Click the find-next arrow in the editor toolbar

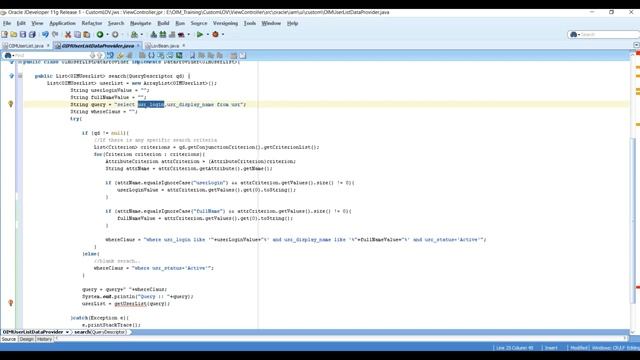92,55
